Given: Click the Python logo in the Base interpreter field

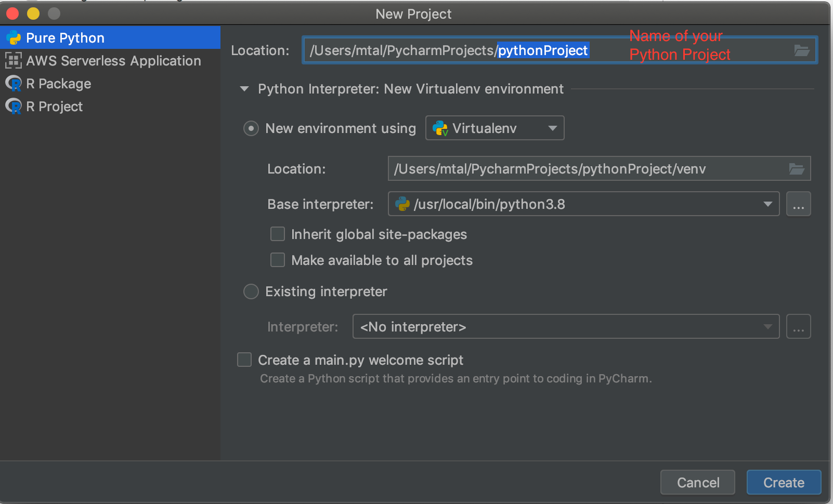Looking at the screenshot, I should 402,204.
